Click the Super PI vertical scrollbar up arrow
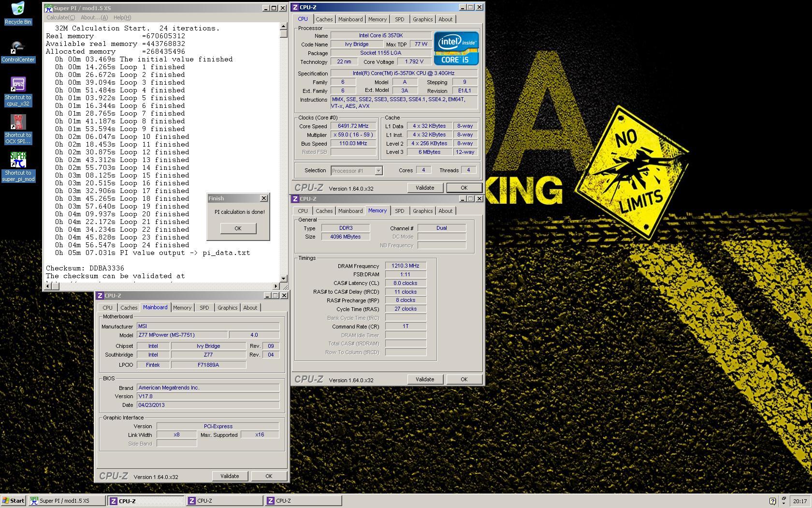The image size is (812, 508). tap(284, 27)
